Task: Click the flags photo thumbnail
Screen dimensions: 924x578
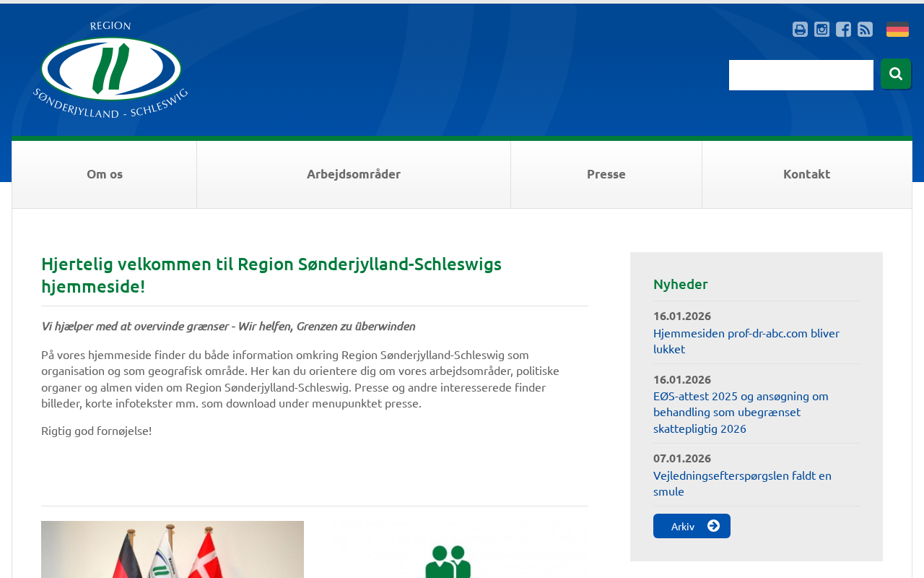Action: coord(173,549)
